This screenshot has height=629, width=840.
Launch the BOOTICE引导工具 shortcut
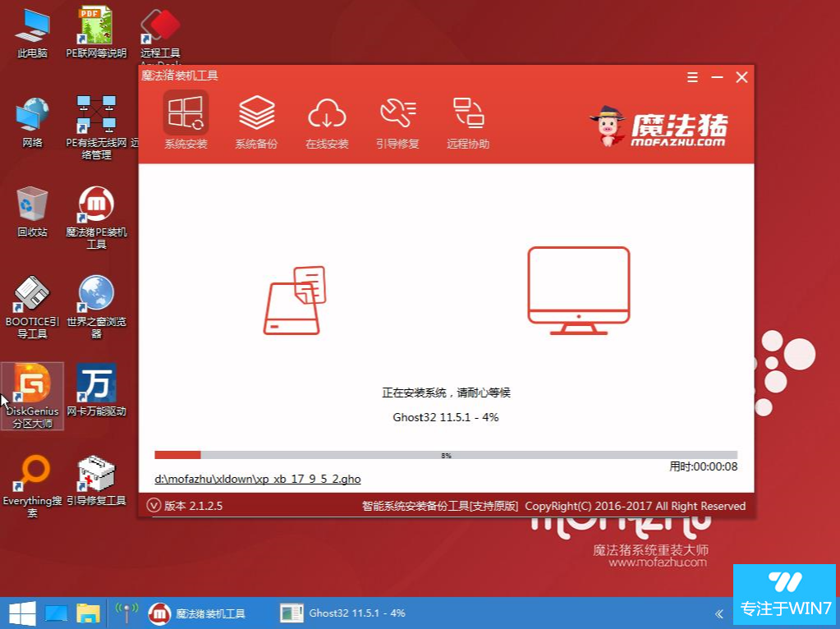coord(32,308)
